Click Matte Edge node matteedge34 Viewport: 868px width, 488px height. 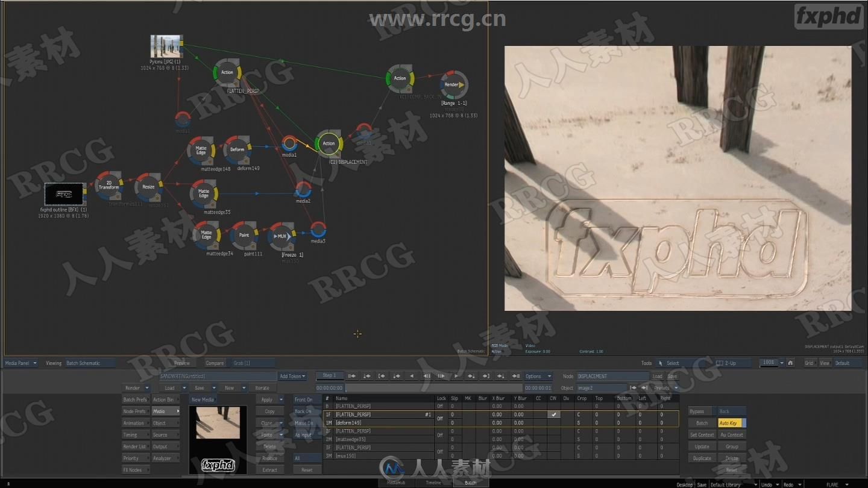[x=207, y=235]
